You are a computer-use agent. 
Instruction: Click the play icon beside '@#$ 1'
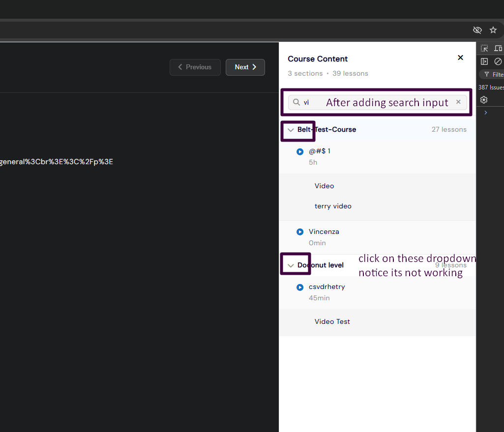pos(300,151)
